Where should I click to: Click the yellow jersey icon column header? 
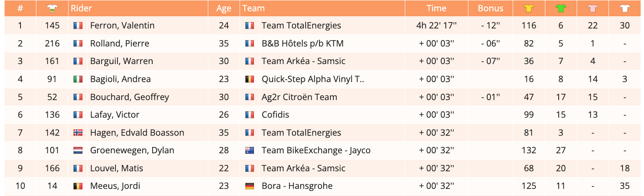point(529,8)
